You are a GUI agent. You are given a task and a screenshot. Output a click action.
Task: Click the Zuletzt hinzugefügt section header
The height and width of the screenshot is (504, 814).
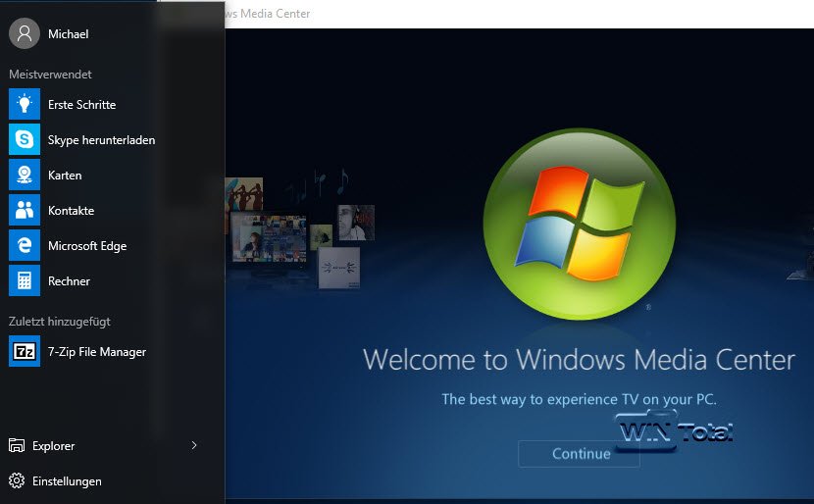point(60,322)
